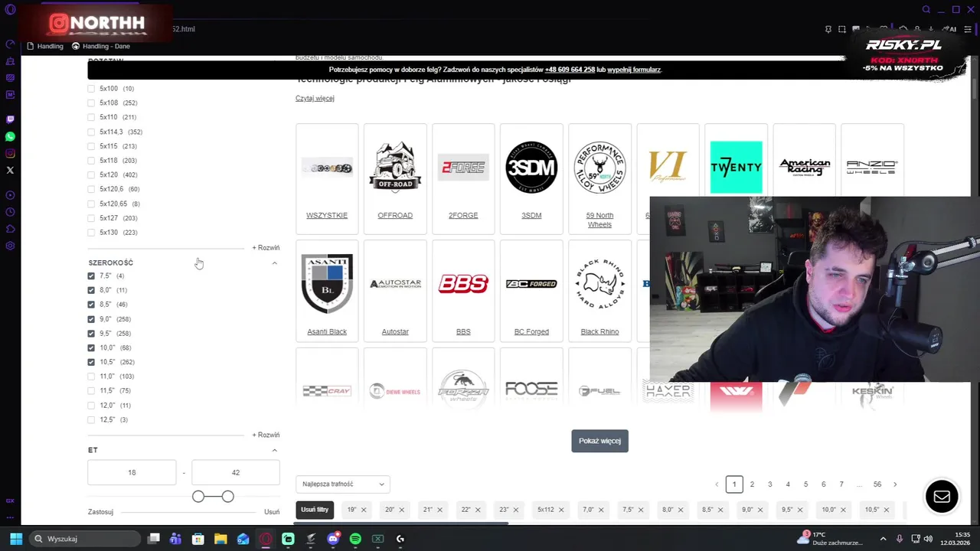The width and height of the screenshot is (980, 551).
Task: Check the 11,0" width checkbox
Action: click(x=91, y=377)
